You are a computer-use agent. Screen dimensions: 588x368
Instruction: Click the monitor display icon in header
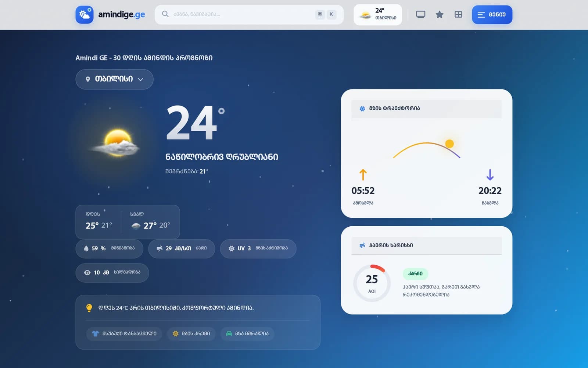coord(420,15)
